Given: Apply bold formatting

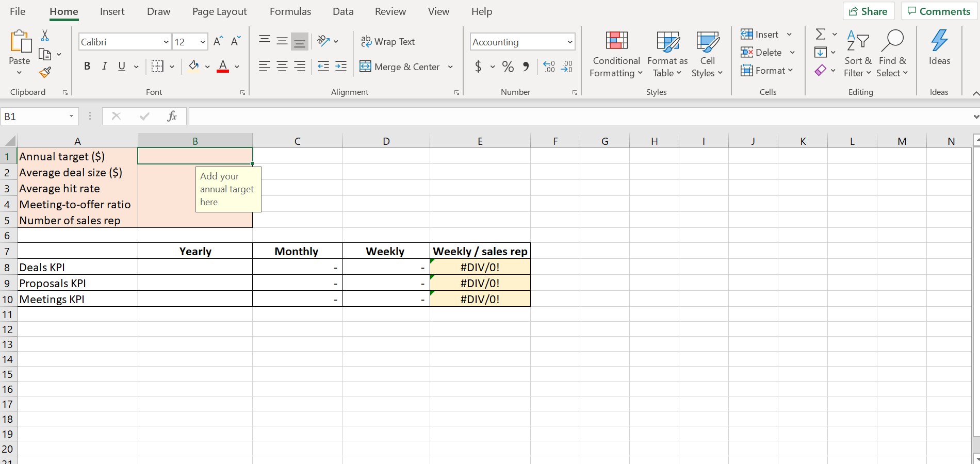Looking at the screenshot, I should tap(87, 66).
